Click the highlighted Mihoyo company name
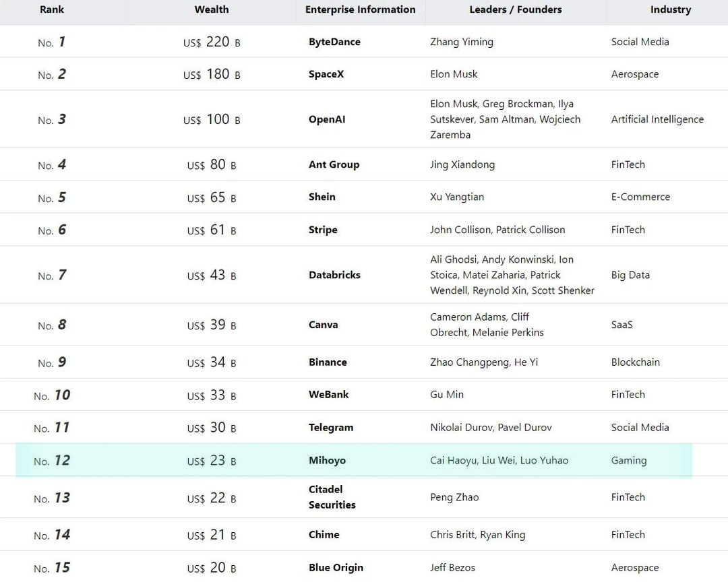Viewport: 728px width, 582px height. click(327, 461)
